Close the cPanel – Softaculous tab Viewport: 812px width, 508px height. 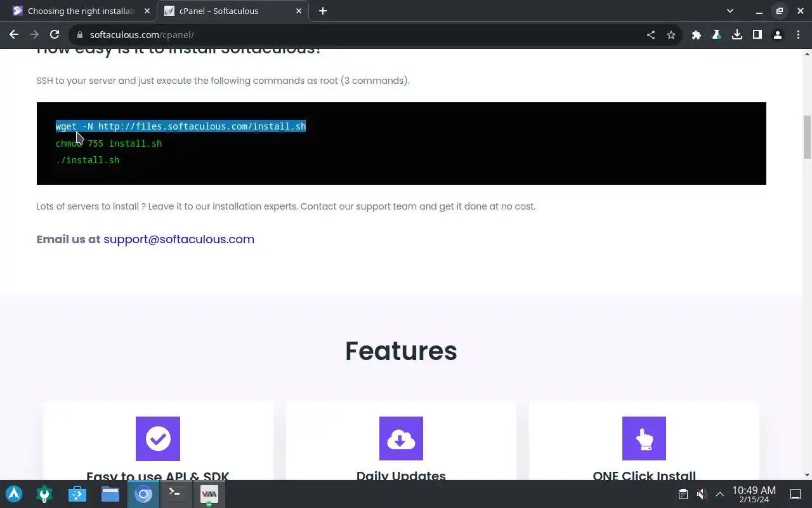(299, 11)
